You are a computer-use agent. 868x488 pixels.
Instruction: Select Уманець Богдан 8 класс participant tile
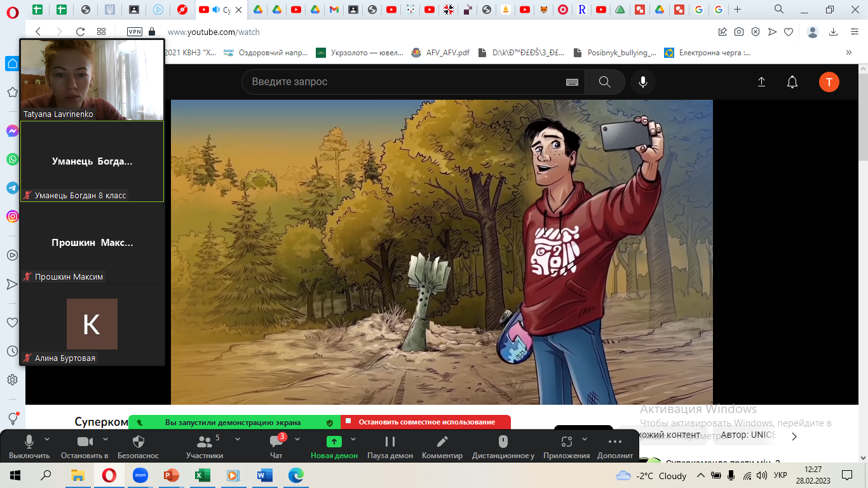[x=92, y=161]
